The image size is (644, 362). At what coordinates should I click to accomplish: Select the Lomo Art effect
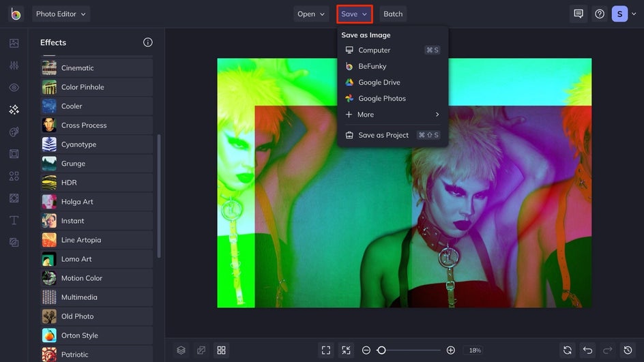pos(97,259)
